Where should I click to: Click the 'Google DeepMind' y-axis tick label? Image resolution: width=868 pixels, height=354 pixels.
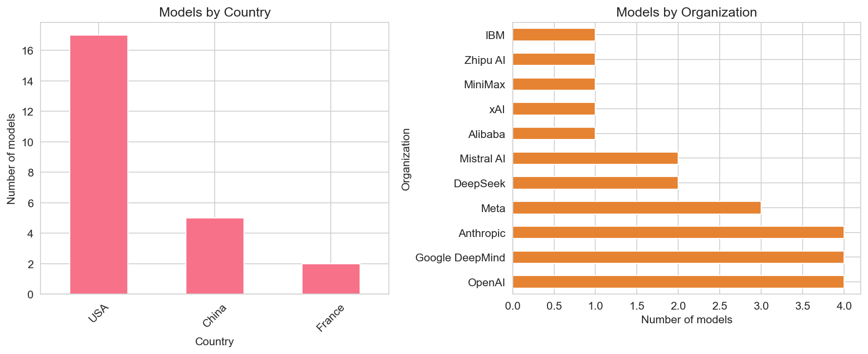point(460,257)
